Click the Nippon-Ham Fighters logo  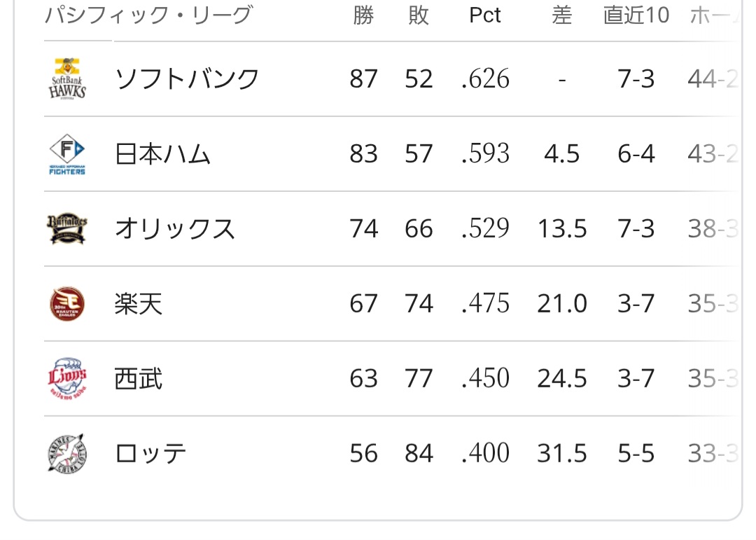click(x=68, y=154)
